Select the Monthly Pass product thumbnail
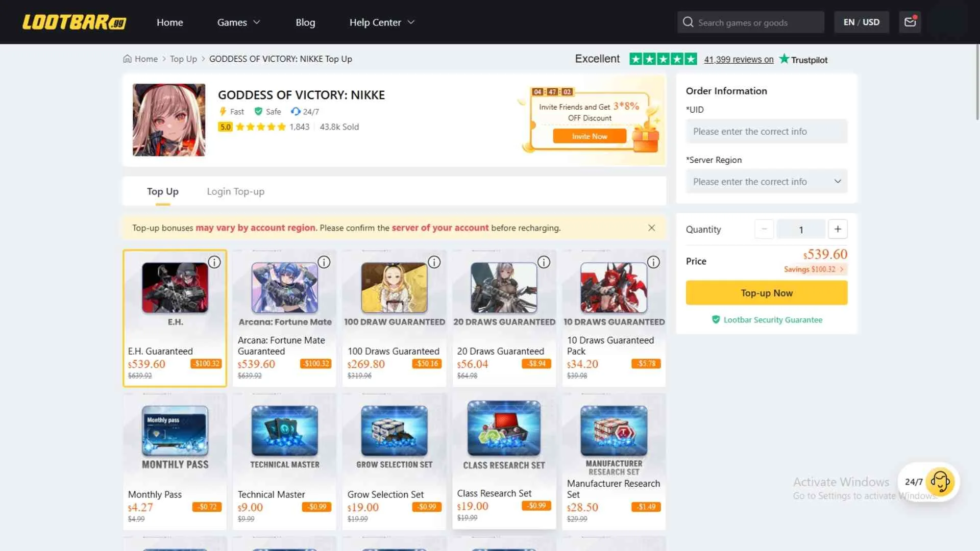 [x=175, y=431]
